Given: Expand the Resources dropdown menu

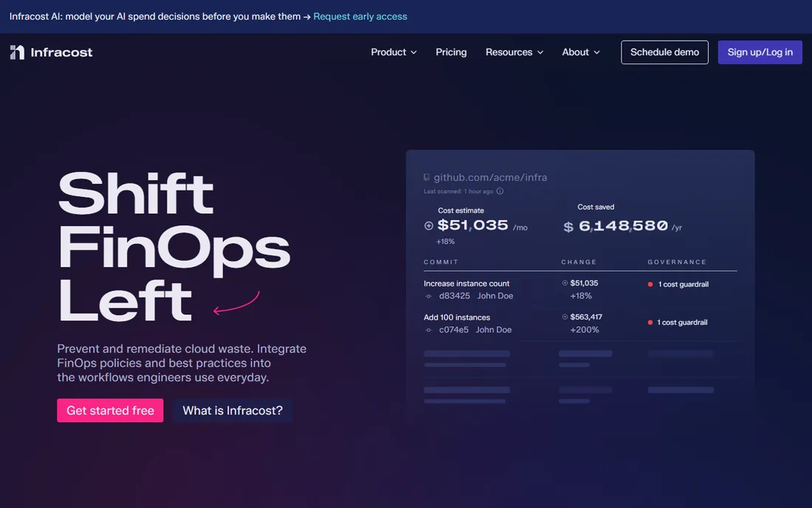Looking at the screenshot, I should [515, 52].
